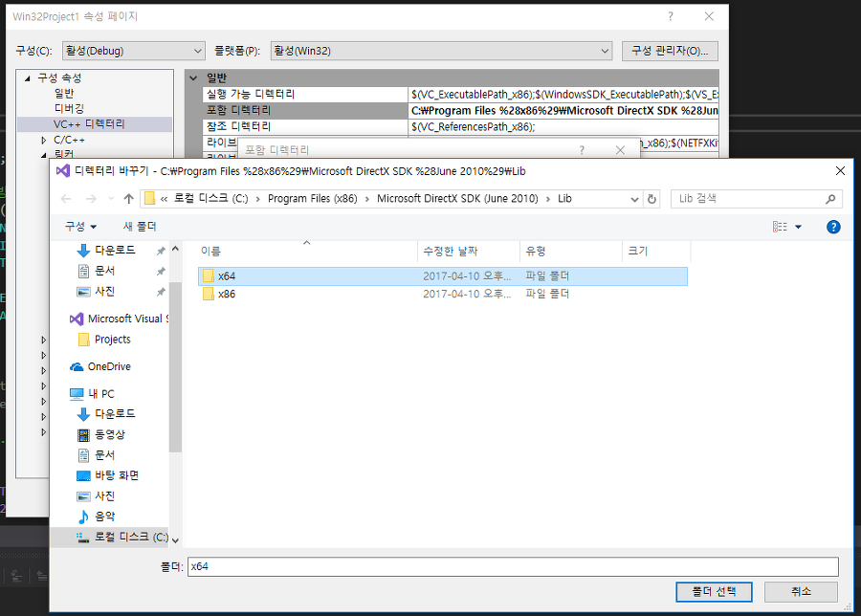
Task: Select 디버깅 in property tree
Action: [69, 109]
